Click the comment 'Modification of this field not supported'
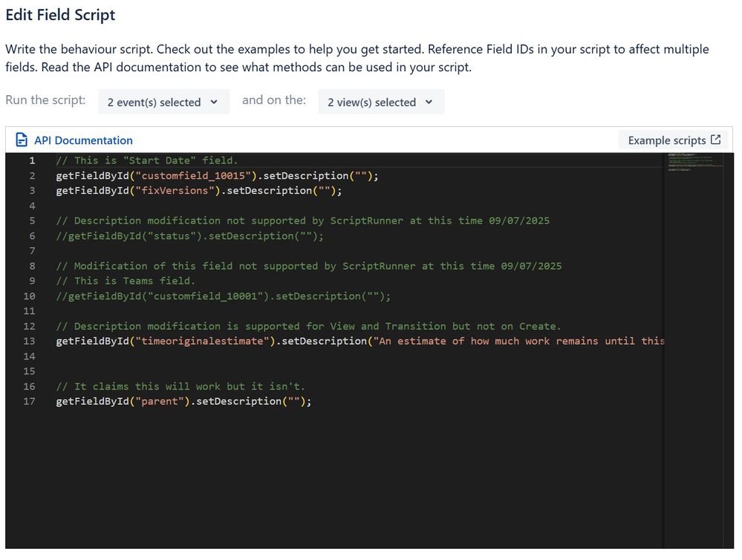The image size is (742, 560). point(309,266)
